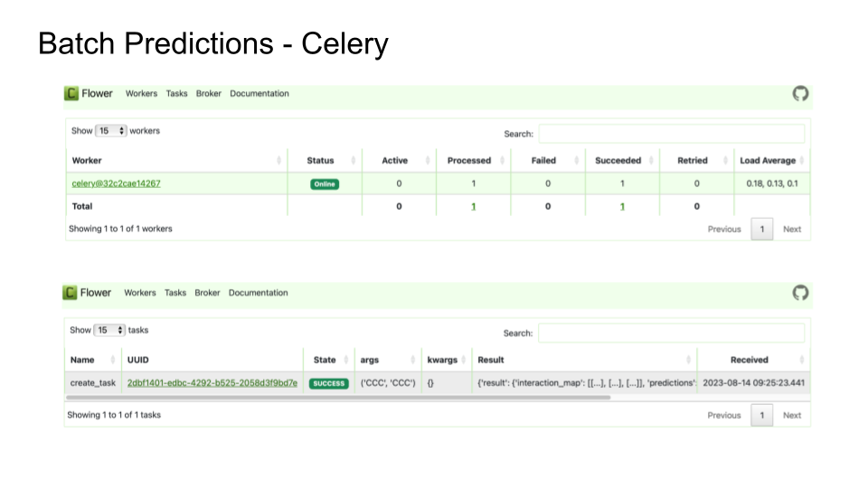Screen dimensions: 868x488
Task: Open the celery@32c2cae14267 worker link
Action: coord(117,183)
